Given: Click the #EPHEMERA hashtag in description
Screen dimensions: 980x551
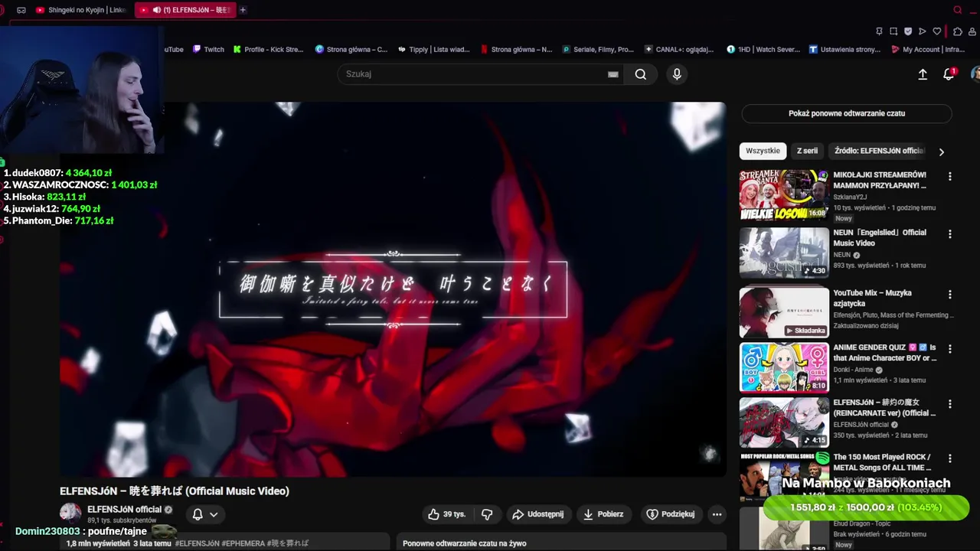Looking at the screenshot, I should point(243,543).
